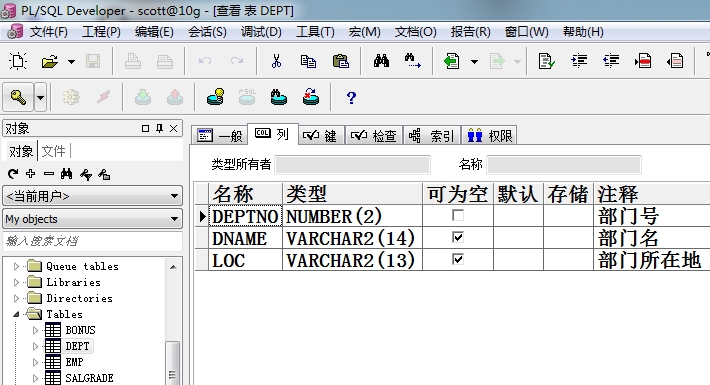This screenshot has height=385, width=710.
Task: Click the Explain plan bulb-database icon
Action: (216, 97)
